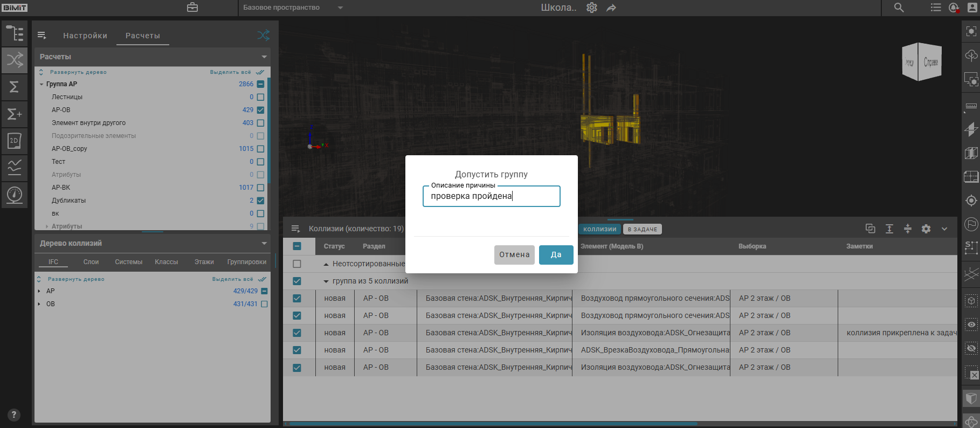Click the search magnifier icon in top bar
Viewport: 980px width, 428px height.
899,8
